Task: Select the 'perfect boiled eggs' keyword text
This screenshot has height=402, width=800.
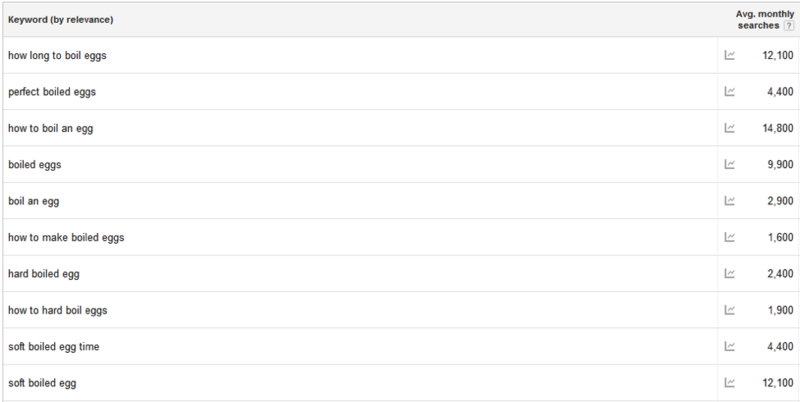Action: point(52,92)
